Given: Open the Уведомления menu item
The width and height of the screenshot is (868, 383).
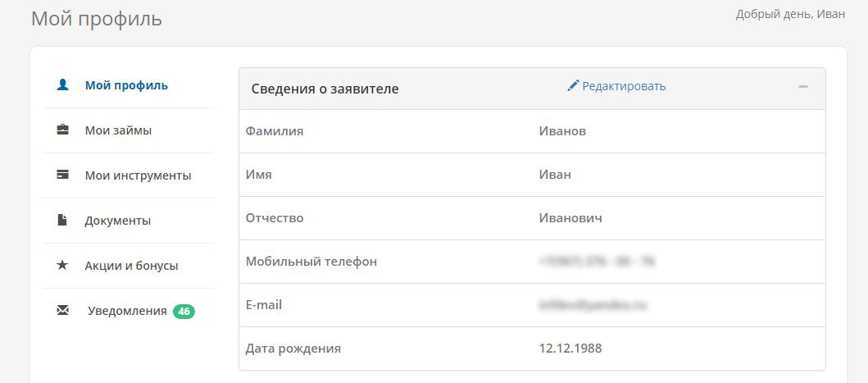Looking at the screenshot, I should (128, 311).
